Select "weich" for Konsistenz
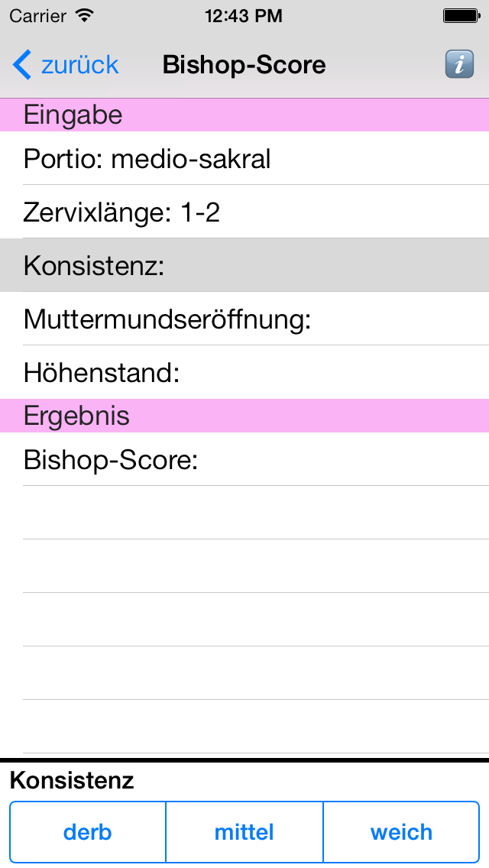This screenshot has height=868, width=489. coord(401,832)
